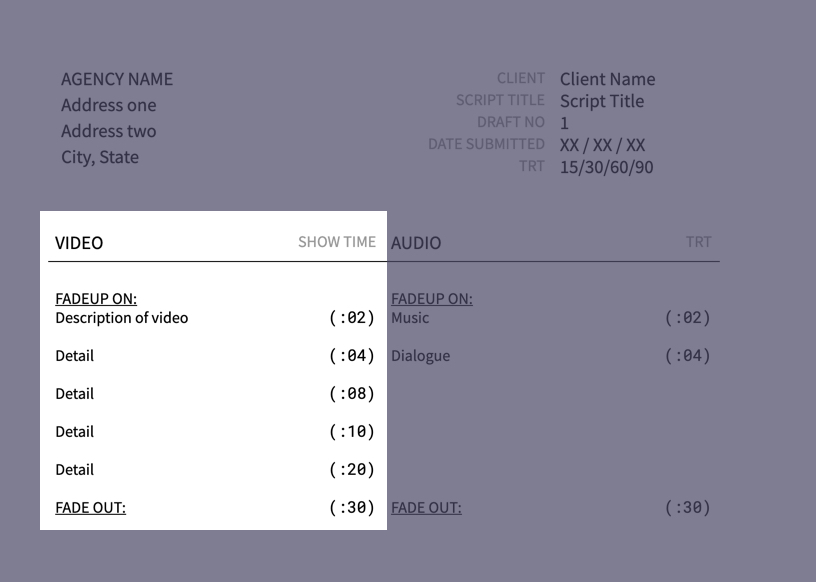Screen dimensions: 816x582
Task: Click the AGENCY NAME heading text
Action: (x=117, y=79)
